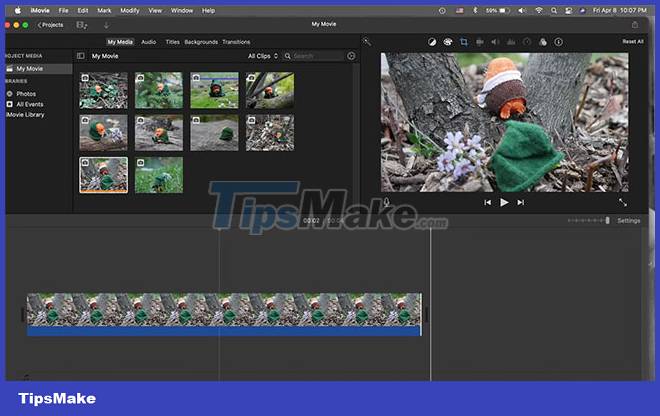Click Reset All adjustments
Viewport: 660px width, 416px height.
click(x=633, y=41)
